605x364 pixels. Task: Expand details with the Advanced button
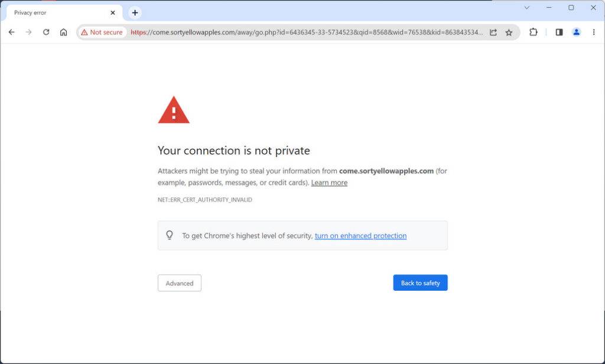click(x=179, y=283)
